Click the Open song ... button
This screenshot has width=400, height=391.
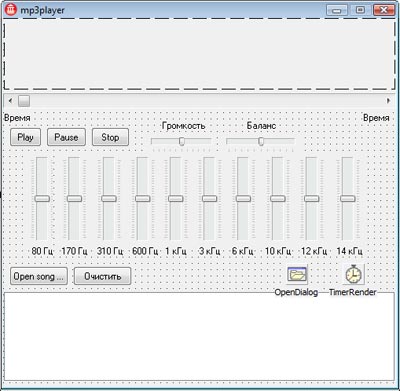[x=39, y=276]
